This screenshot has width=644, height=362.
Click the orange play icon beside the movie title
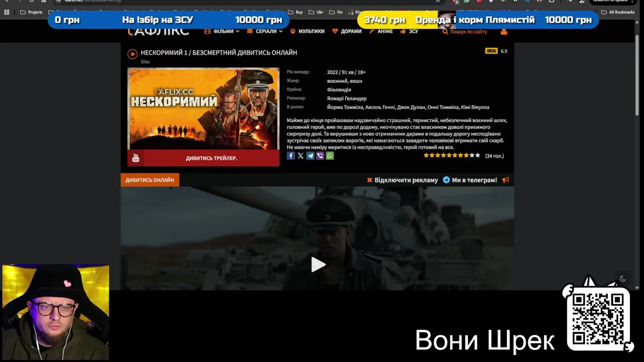point(132,54)
